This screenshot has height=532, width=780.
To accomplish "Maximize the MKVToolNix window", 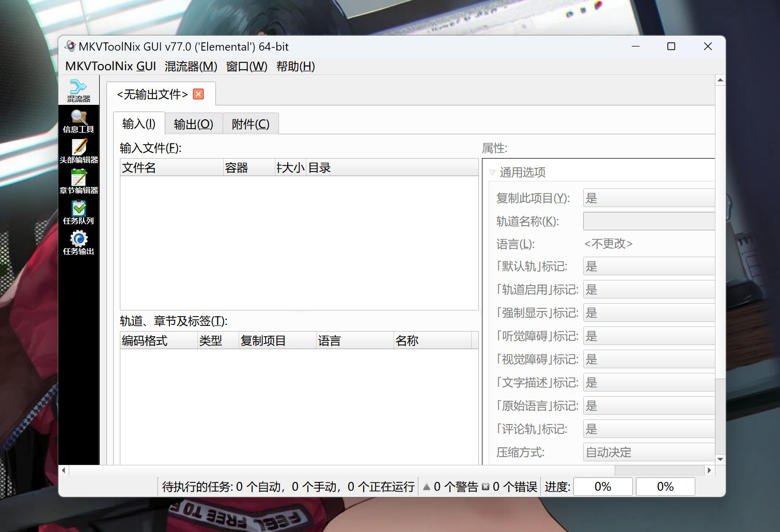I will pyautogui.click(x=671, y=46).
